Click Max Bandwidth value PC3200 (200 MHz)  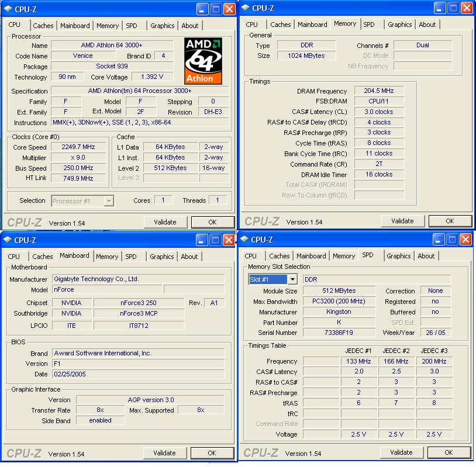click(x=339, y=302)
